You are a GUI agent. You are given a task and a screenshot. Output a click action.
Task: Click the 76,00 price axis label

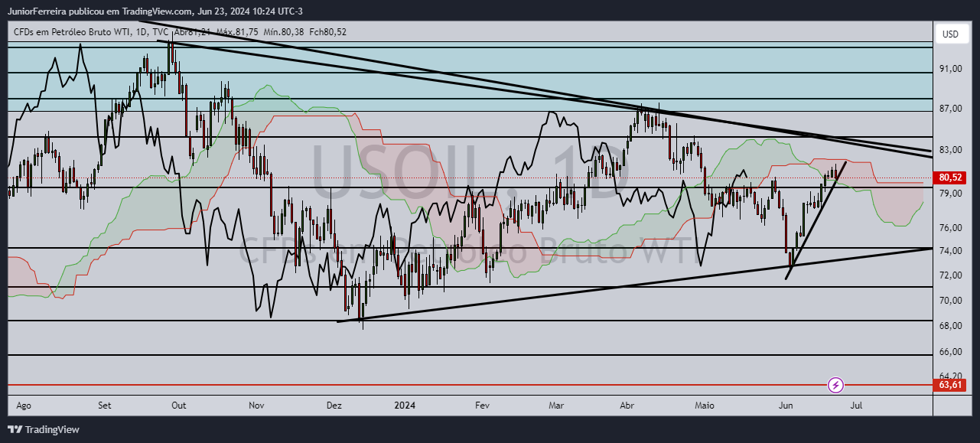coord(950,228)
